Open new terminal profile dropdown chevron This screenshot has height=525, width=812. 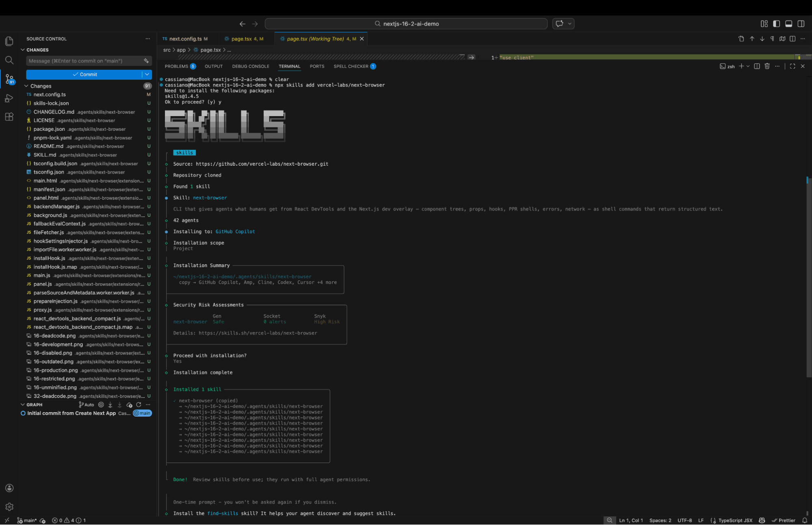tap(748, 66)
